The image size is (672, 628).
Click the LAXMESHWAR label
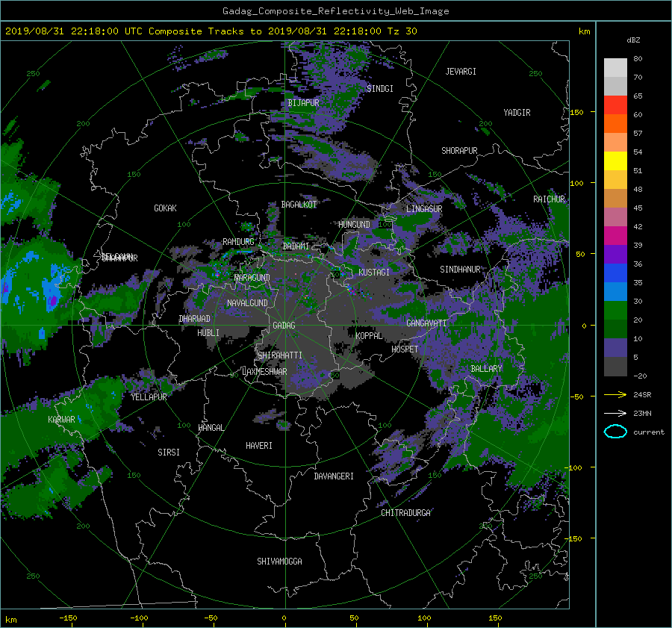tap(264, 372)
